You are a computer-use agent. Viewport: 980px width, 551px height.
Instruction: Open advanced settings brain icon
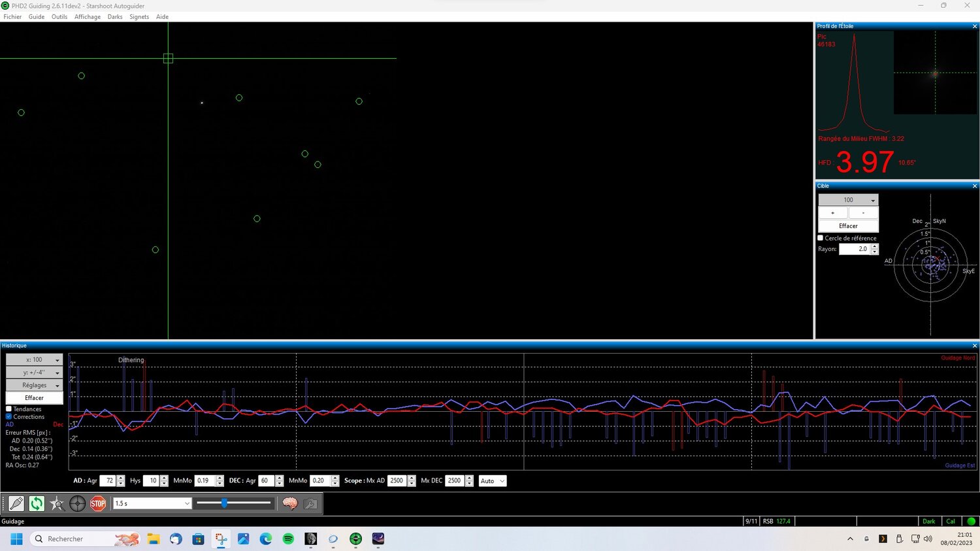pyautogui.click(x=290, y=503)
